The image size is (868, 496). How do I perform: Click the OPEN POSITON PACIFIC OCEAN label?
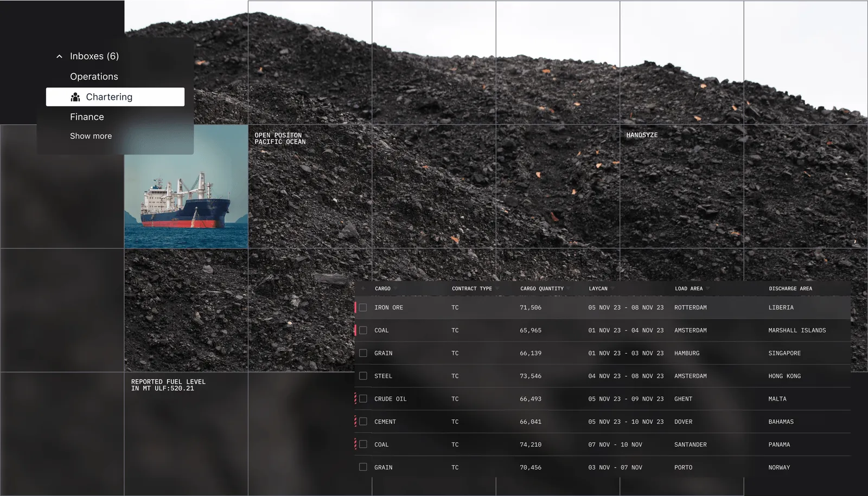280,138
